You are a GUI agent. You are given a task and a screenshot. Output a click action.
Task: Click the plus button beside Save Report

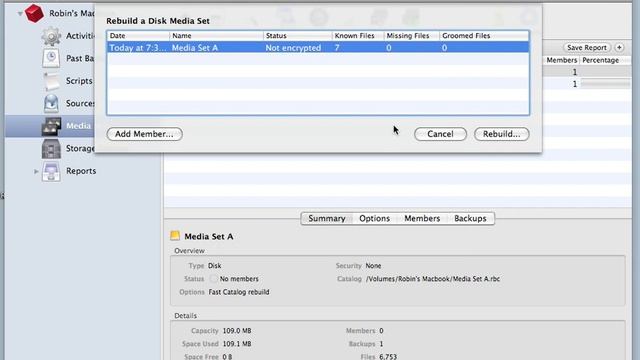(x=619, y=47)
